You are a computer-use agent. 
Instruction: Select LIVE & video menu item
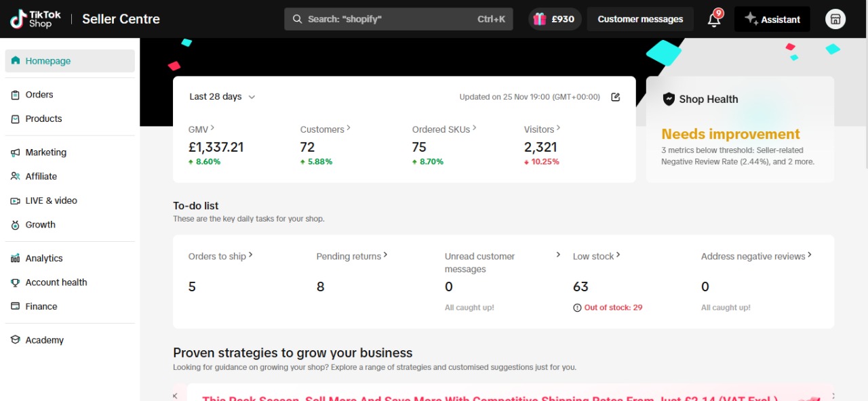[x=51, y=200]
